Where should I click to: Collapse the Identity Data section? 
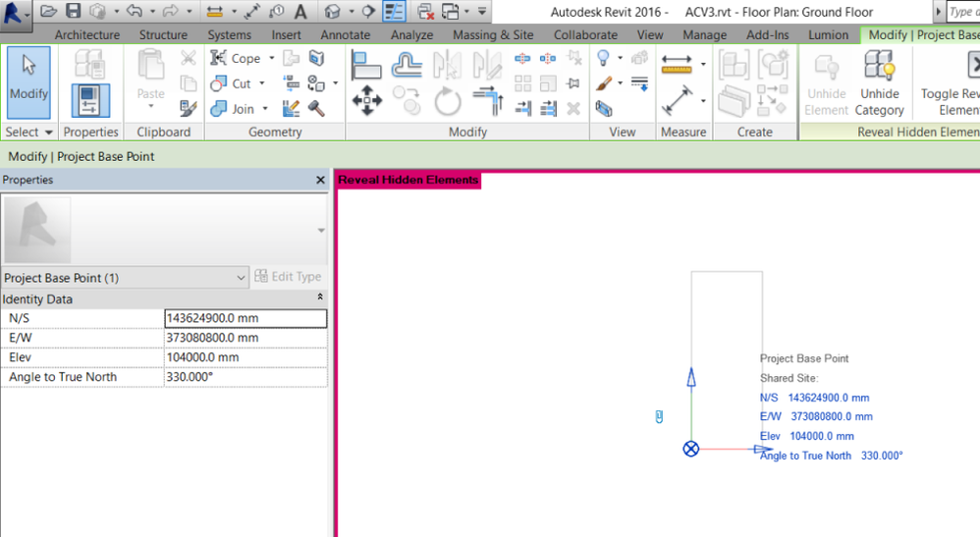click(319, 297)
